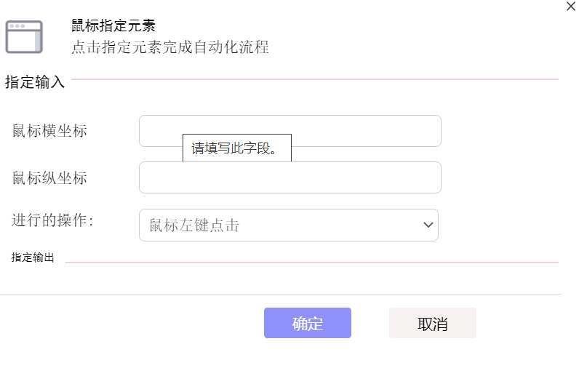Click the 请填写此字段 validation tooltip
587x392 pixels.
click(x=237, y=148)
